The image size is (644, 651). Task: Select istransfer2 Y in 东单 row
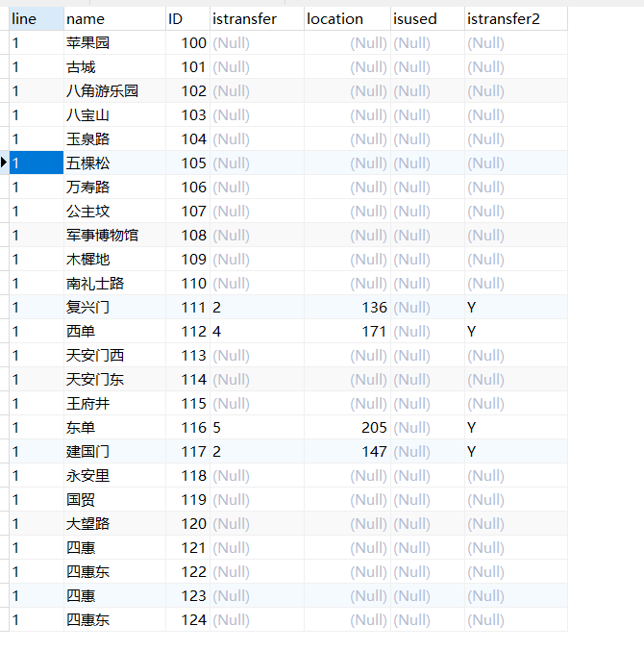pyautogui.click(x=516, y=428)
